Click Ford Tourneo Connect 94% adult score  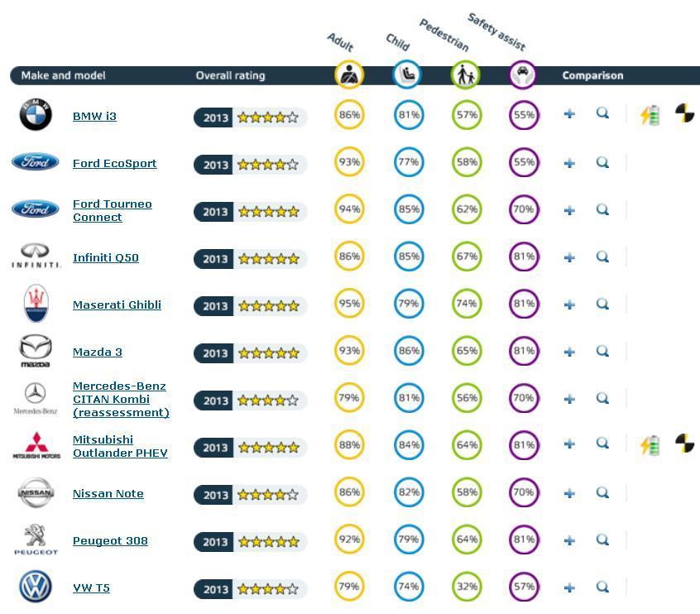[x=349, y=209]
